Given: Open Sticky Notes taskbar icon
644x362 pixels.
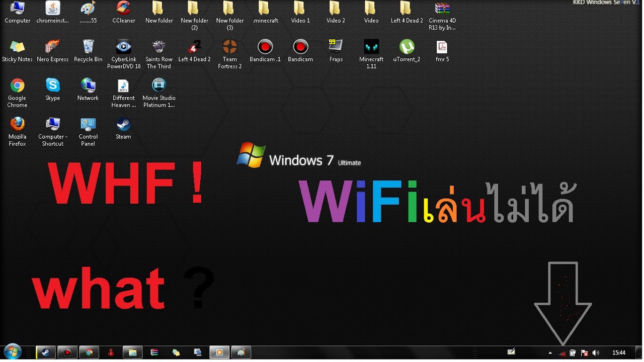Looking at the screenshot, I should pyautogui.click(x=176, y=352).
